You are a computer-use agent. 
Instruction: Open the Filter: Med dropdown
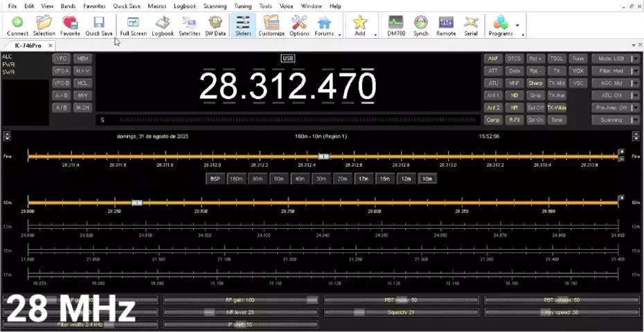614,71
